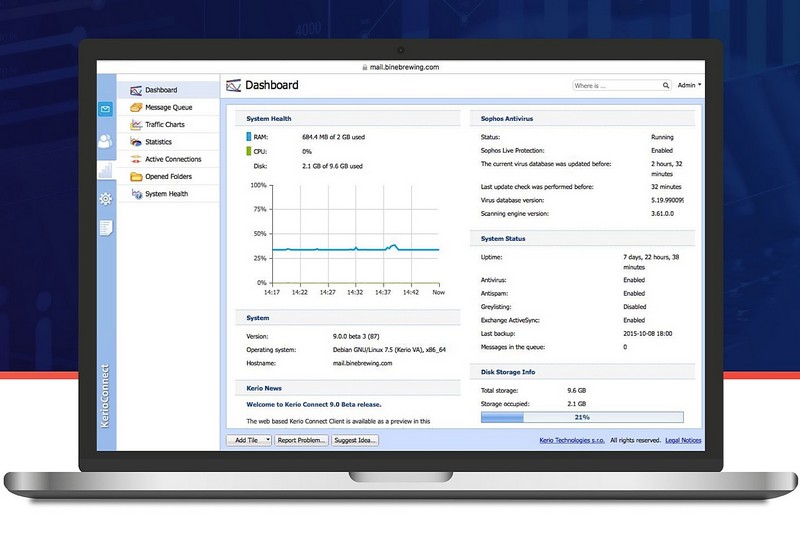
Task: Open the Accounts users section in left rail
Action: click(105, 141)
